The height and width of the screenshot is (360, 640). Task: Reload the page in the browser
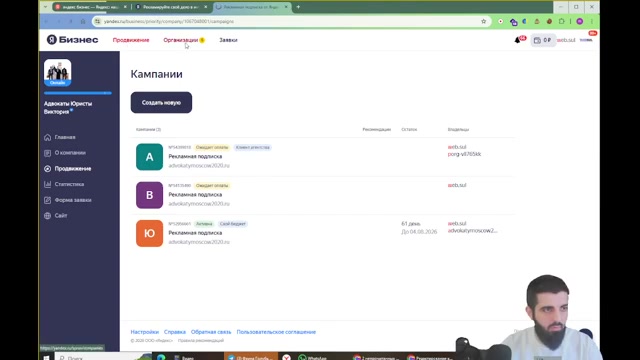(x=71, y=21)
